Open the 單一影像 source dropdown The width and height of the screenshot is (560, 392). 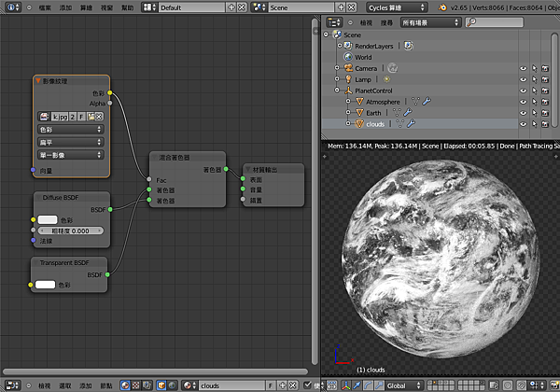(x=71, y=155)
